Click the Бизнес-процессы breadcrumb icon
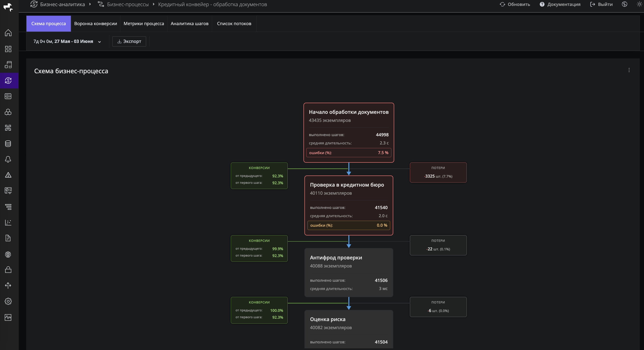 point(101,4)
